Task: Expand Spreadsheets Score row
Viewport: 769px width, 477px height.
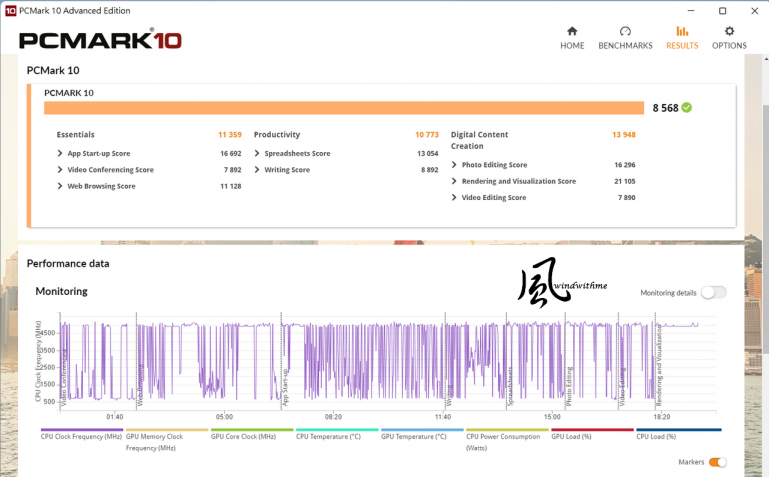Action: tap(295, 154)
